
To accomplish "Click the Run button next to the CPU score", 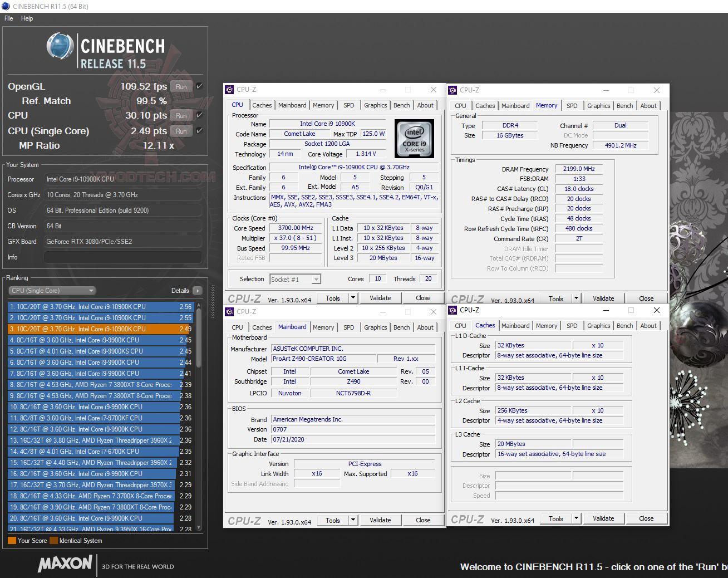I will pyautogui.click(x=181, y=116).
